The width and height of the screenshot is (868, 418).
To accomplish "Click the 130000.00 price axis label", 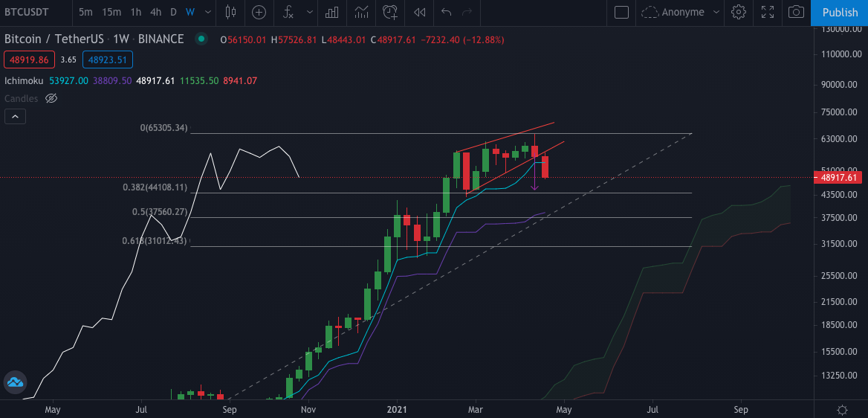I will pos(842,30).
